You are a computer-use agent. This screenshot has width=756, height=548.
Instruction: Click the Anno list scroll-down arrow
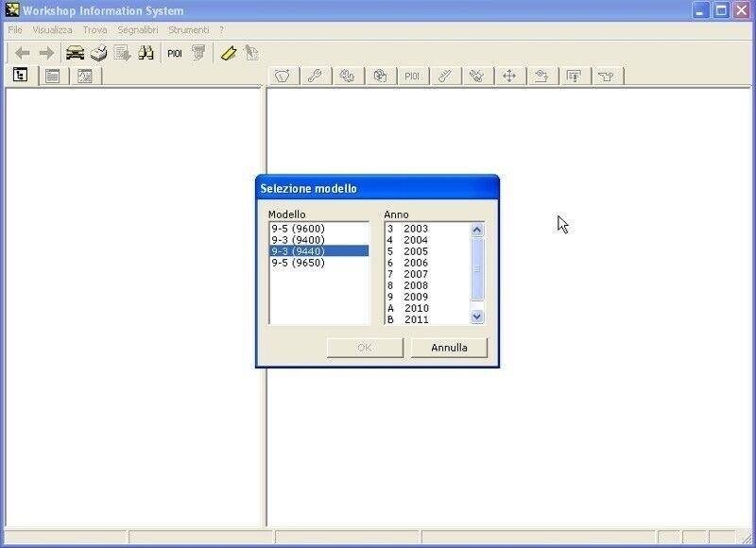[x=477, y=317]
